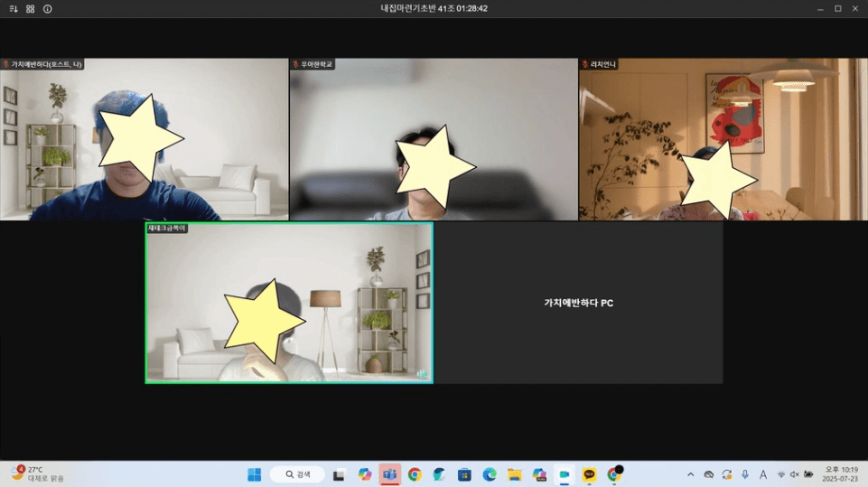Show meeting info via the circled-i icon
Viewport: 868px width, 487px height.
pyautogui.click(x=48, y=9)
